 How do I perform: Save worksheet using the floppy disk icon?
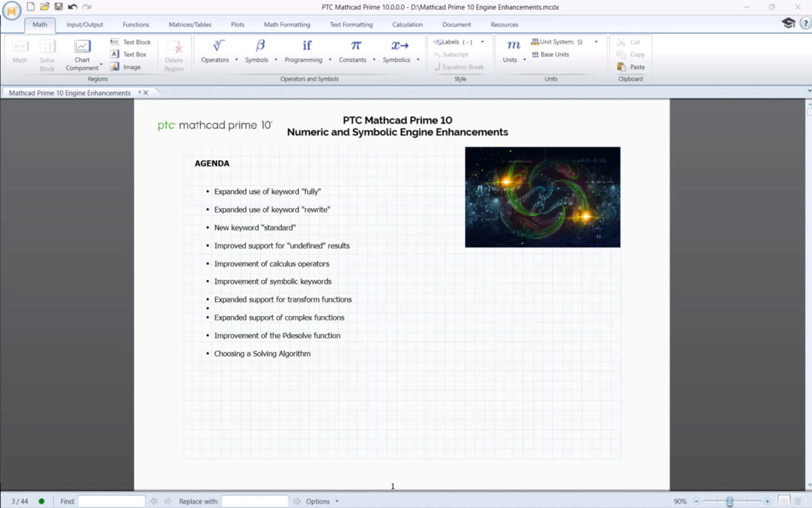tap(59, 7)
